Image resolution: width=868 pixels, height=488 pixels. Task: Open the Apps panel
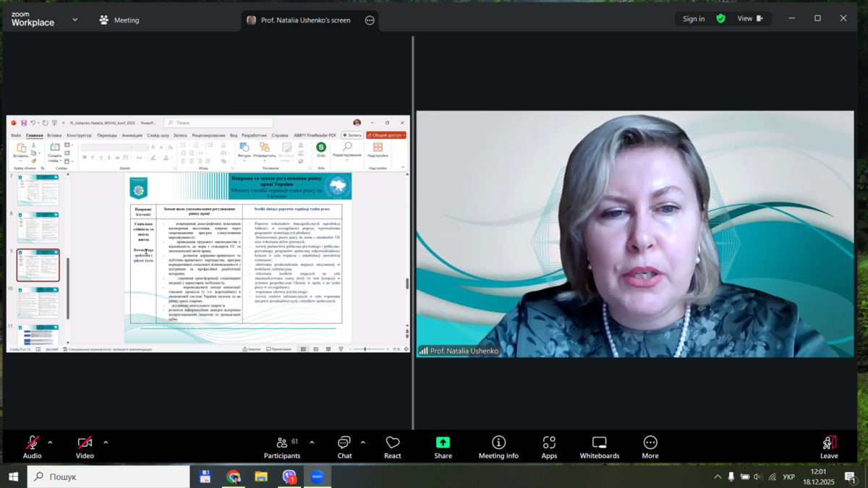549,448
